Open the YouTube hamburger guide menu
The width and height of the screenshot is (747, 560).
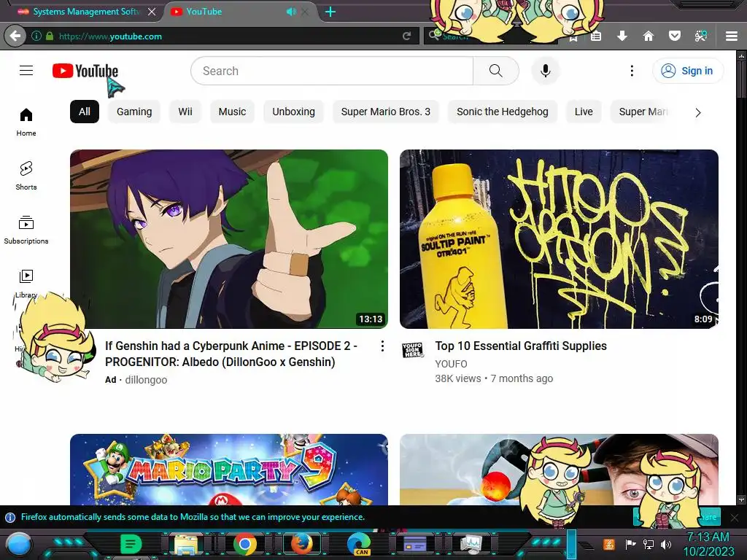tap(26, 71)
